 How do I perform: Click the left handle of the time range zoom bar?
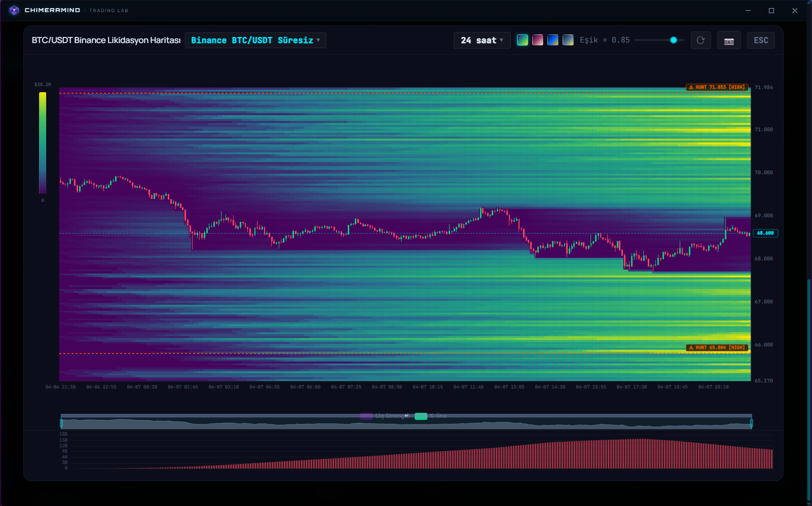point(61,423)
